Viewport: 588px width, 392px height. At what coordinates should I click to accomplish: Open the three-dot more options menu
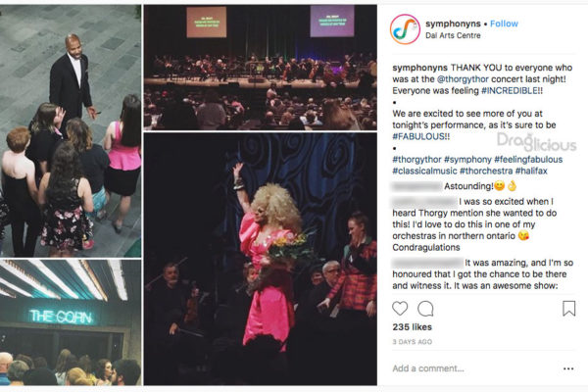[568, 368]
